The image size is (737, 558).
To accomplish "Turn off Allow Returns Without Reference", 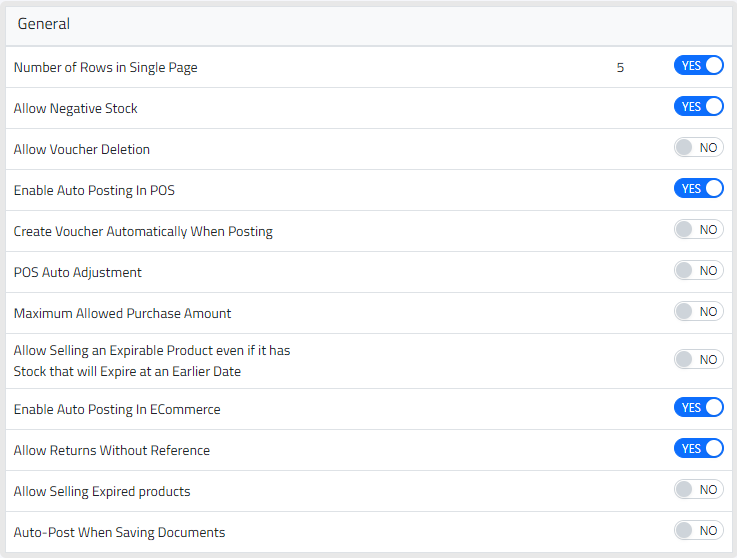I will pyautogui.click(x=698, y=449).
